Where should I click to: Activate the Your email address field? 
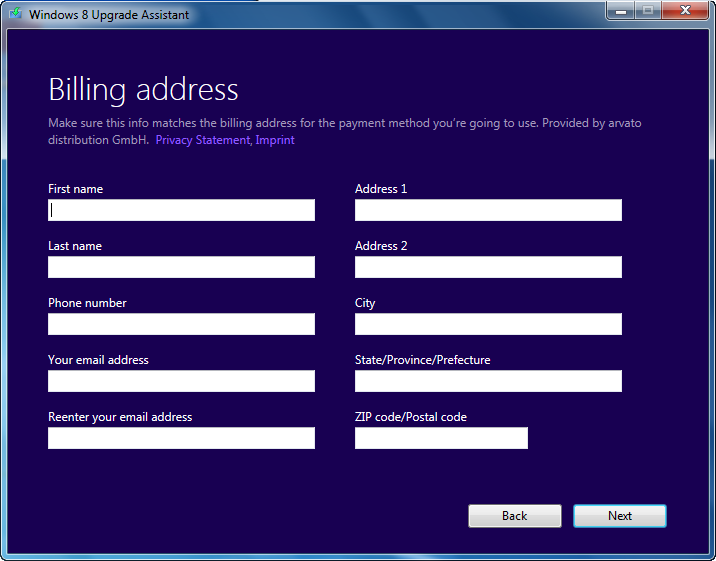181,381
